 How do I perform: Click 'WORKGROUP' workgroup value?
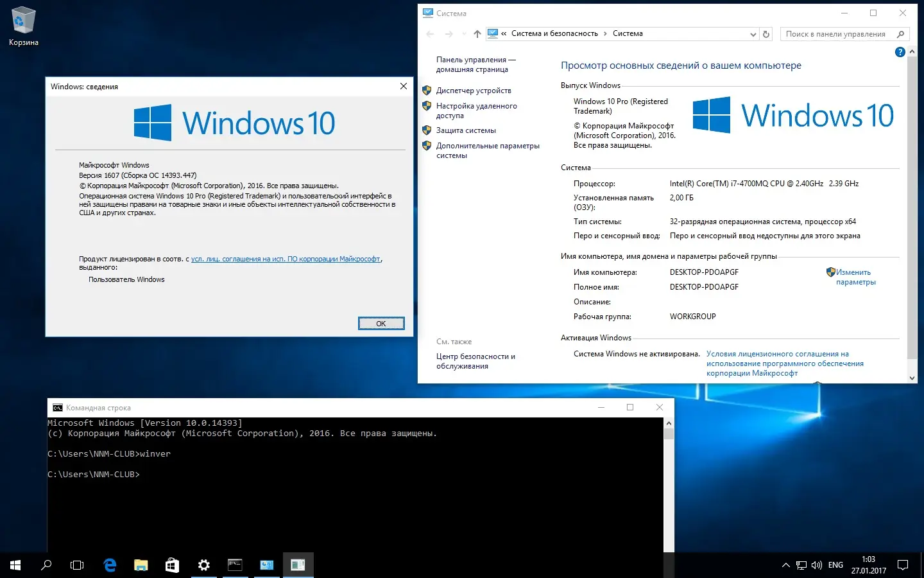point(693,317)
